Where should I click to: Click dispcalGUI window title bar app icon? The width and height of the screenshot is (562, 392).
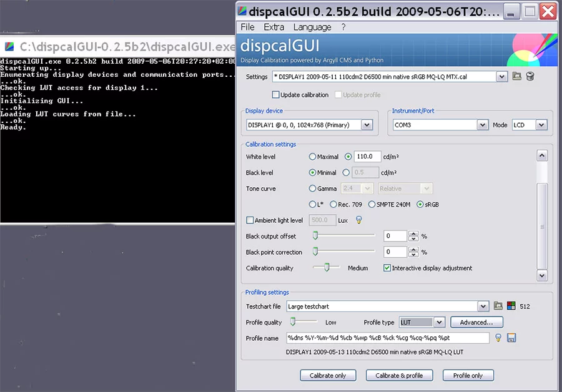pos(242,11)
